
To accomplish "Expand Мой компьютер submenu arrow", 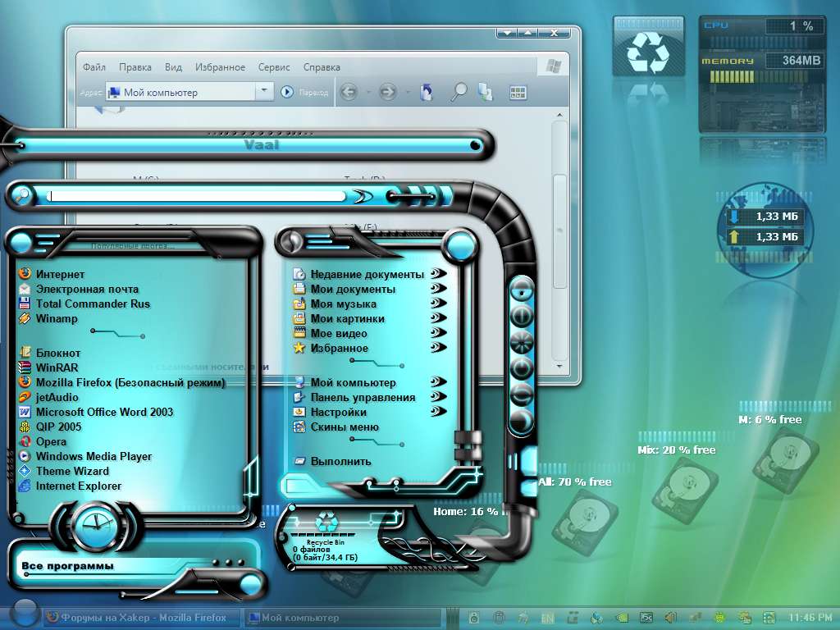I will click(x=438, y=382).
